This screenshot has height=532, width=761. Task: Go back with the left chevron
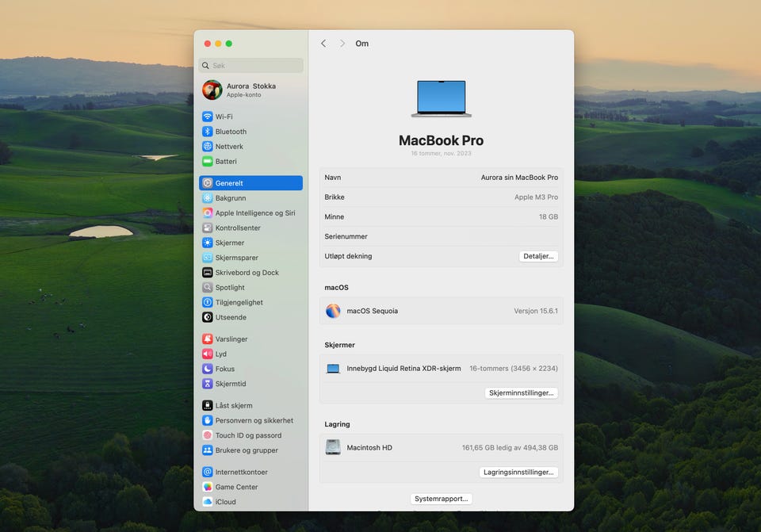click(323, 44)
